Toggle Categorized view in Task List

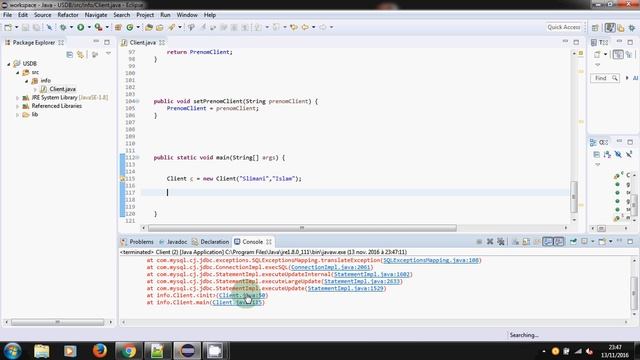(x=618, y=54)
